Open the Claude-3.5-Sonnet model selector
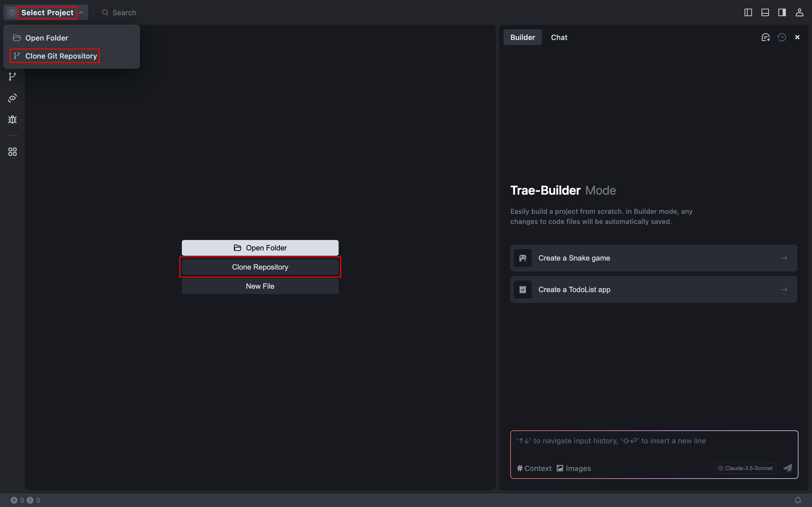The image size is (812, 507). [x=745, y=468]
